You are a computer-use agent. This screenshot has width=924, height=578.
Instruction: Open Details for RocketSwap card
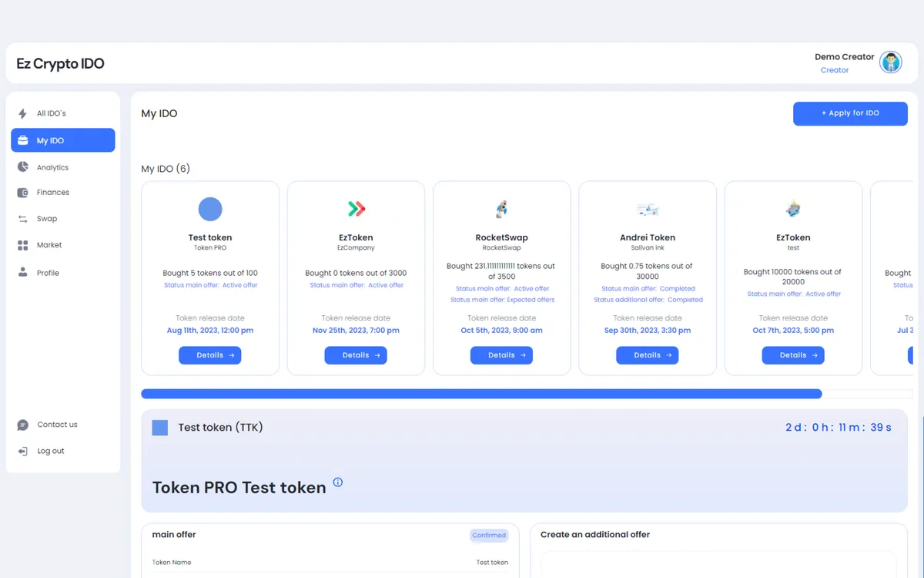(x=501, y=355)
